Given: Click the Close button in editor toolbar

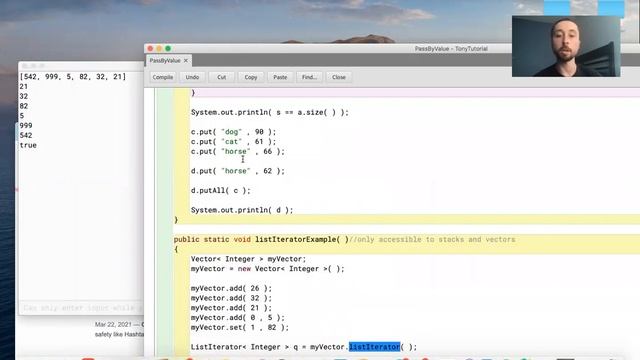Looking at the screenshot, I should (339, 77).
